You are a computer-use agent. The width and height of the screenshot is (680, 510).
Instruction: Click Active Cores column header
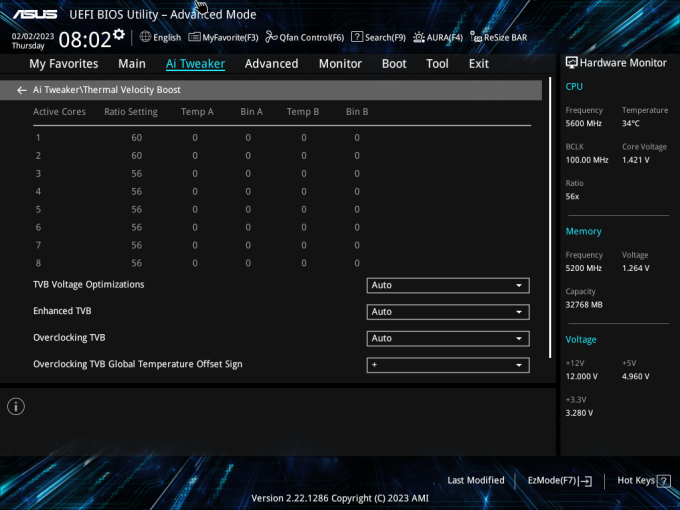pyautogui.click(x=59, y=112)
